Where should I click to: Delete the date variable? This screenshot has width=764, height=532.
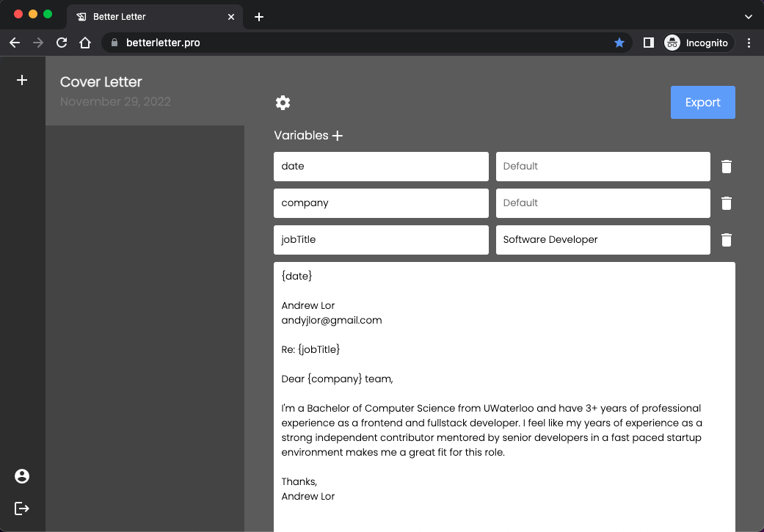[726, 167]
